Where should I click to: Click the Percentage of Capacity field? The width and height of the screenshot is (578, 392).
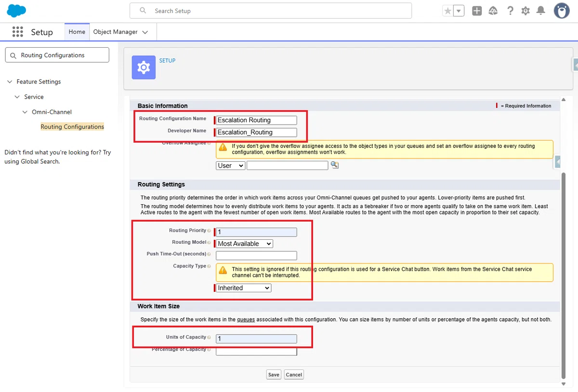(256, 351)
